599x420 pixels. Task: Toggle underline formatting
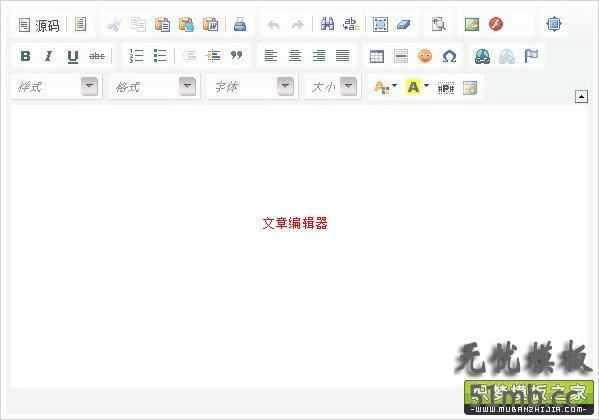(73, 56)
